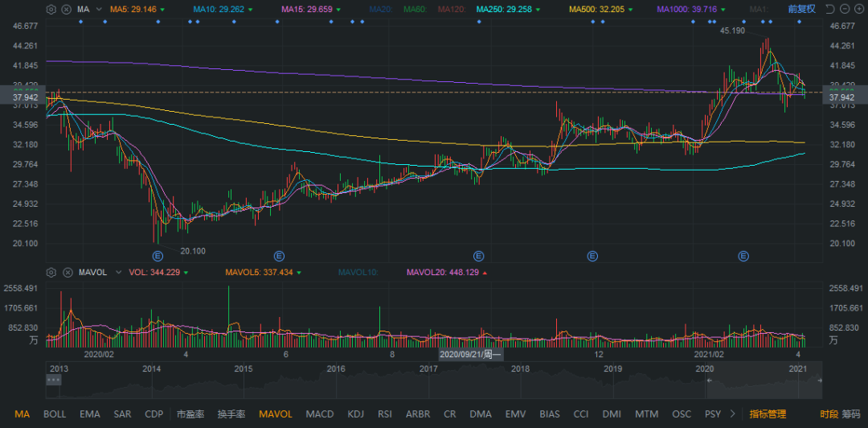868x428 pixels.
Task: Remove the MAVOL indicator panel
Action: pyautogui.click(x=67, y=272)
